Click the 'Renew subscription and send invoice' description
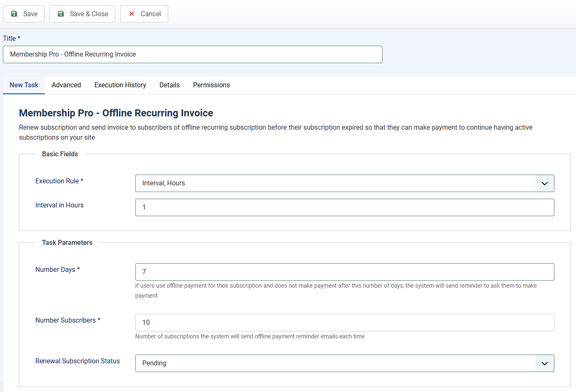Viewport: 576px width, 392px height. pyautogui.click(x=276, y=132)
